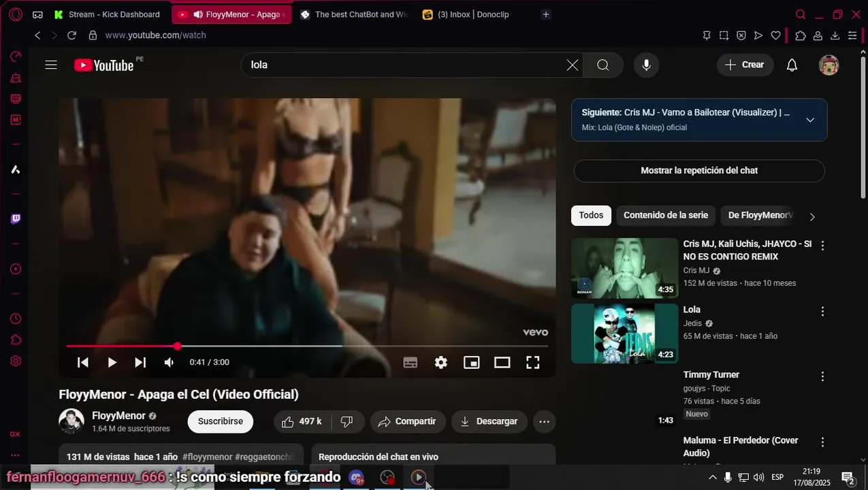Go to YouTube home via logo

[104, 65]
